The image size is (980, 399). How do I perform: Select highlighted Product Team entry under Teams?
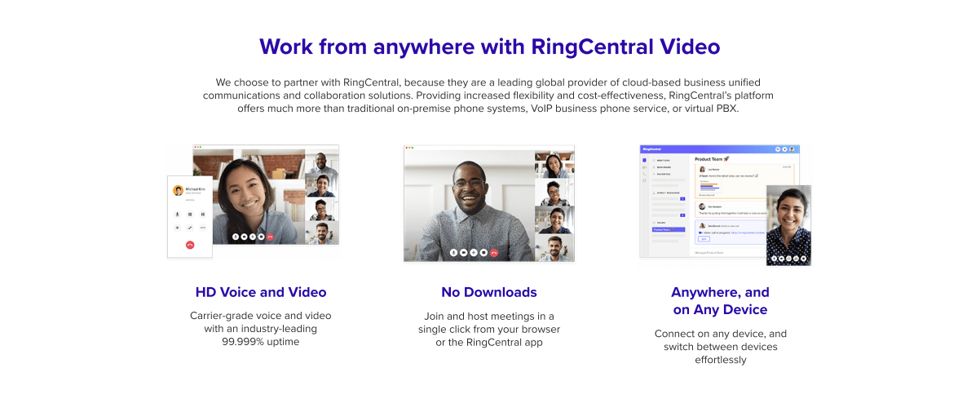tap(669, 229)
